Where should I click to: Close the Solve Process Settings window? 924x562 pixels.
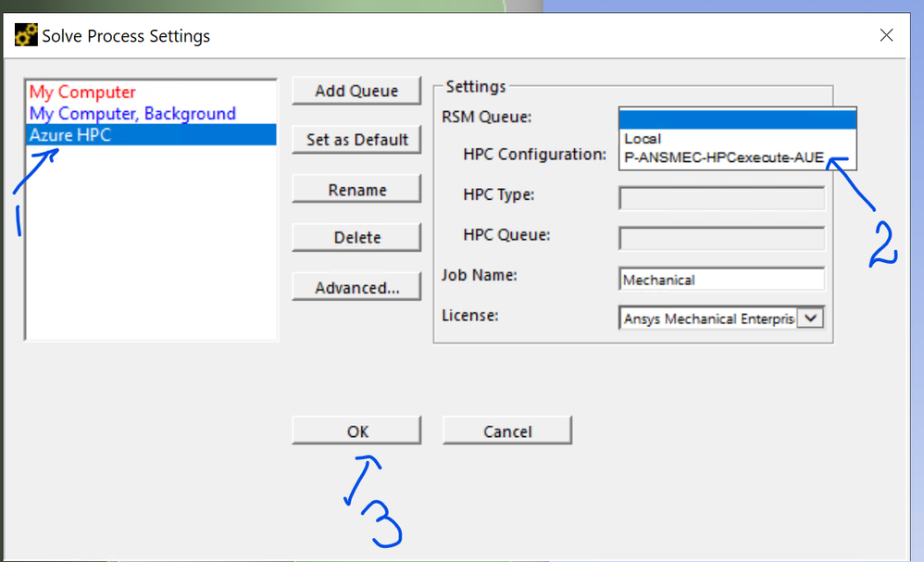(886, 35)
